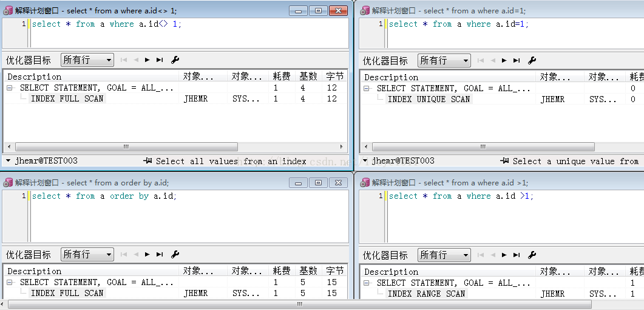Viewport: 644px width, 310px height.
Task: Click wrench preferences icon in order by window
Action: [175, 254]
